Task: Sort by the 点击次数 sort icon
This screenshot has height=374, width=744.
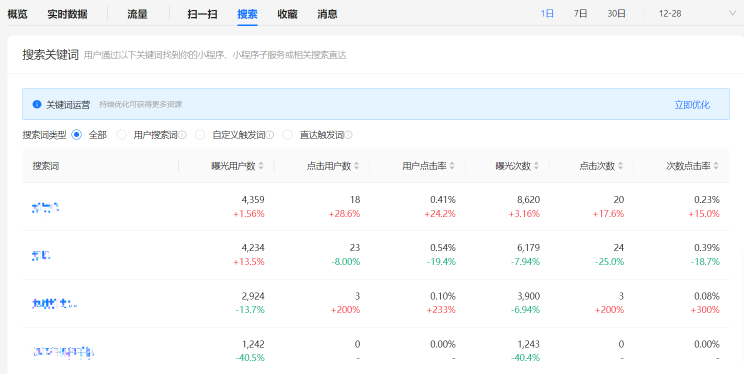Action: pos(621,166)
